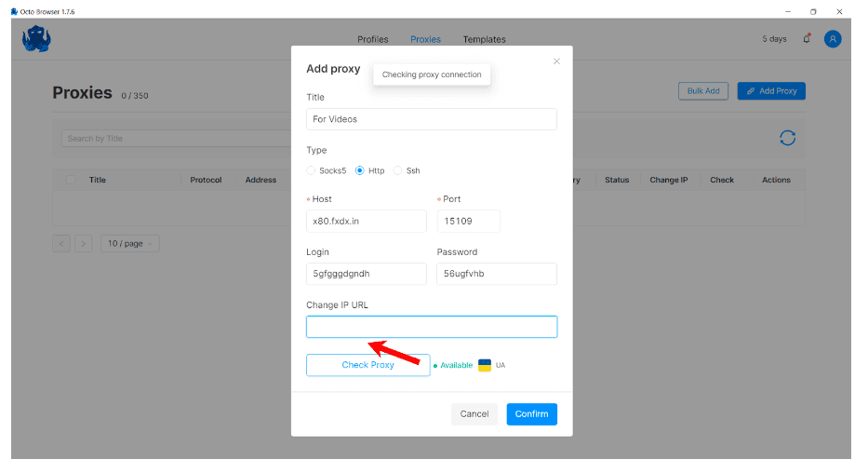Switch to the Profiles tab
The height and width of the screenshot is (473, 868).
[372, 39]
